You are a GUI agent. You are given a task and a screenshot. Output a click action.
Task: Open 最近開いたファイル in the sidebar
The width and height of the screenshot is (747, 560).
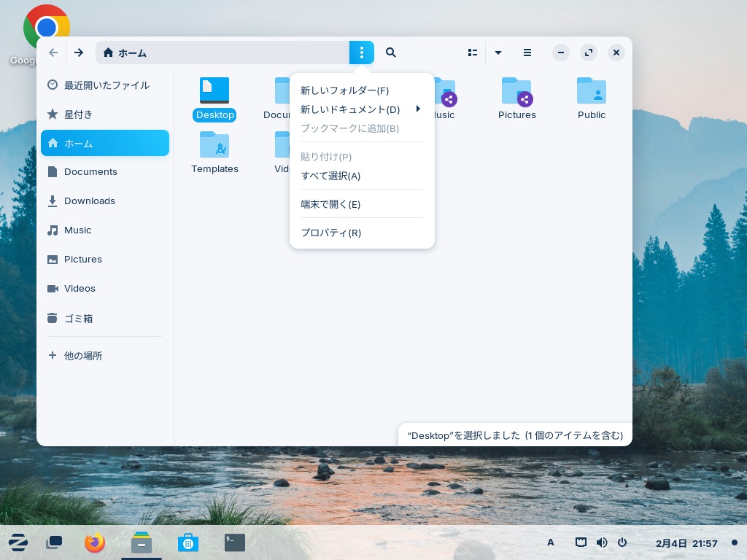pos(106,85)
